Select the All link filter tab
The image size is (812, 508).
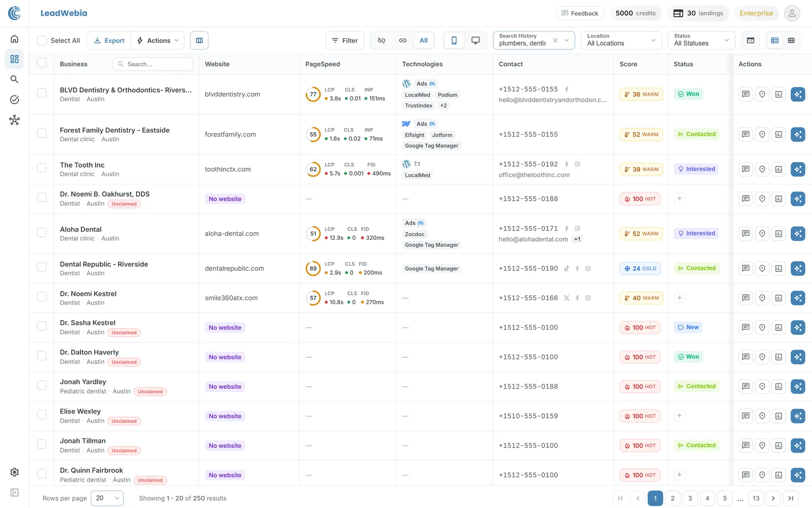424,41
